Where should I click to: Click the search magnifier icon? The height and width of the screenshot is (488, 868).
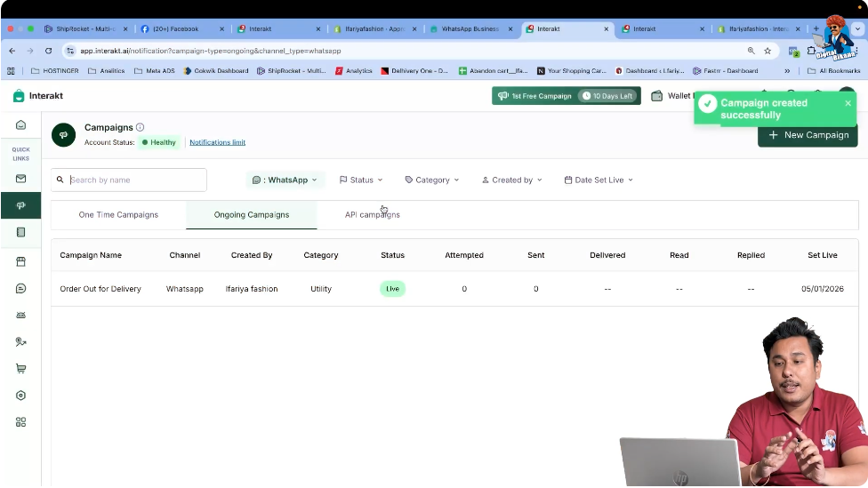tap(60, 180)
